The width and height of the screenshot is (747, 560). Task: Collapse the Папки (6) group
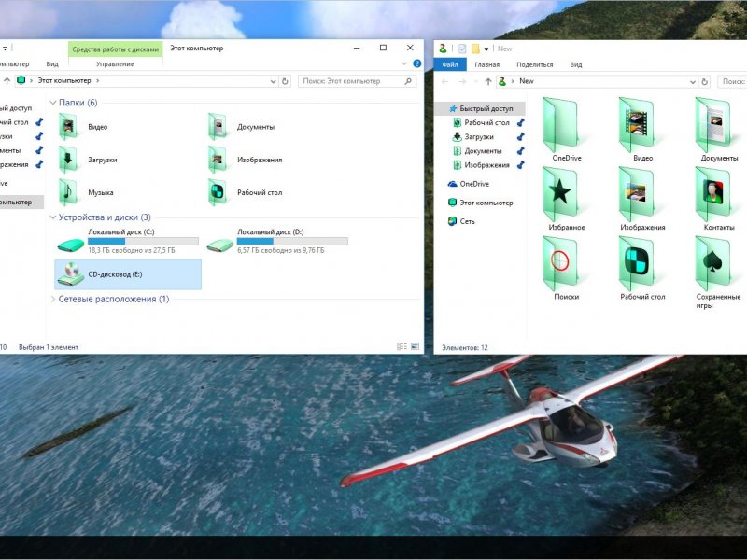coord(53,103)
